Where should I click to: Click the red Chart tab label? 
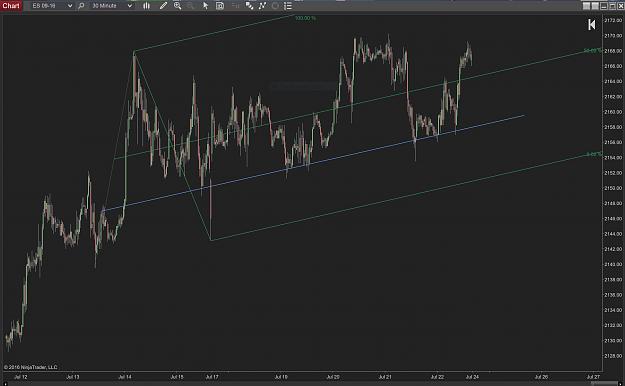pyautogui.click(x=11, y=6)
